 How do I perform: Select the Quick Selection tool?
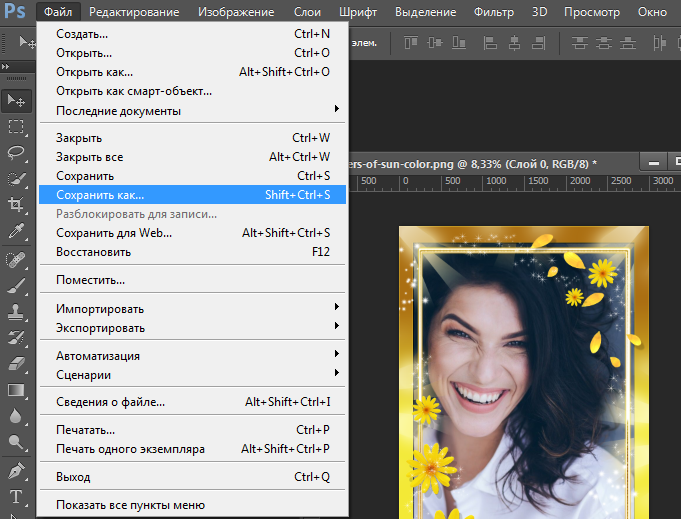(17, 179)
